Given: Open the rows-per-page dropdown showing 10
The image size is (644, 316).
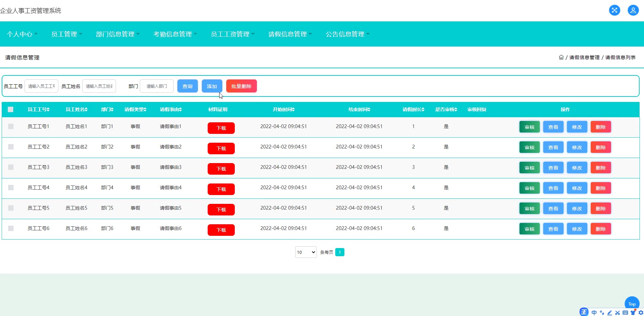Looking at the screenshot, I should pos(306,252).
